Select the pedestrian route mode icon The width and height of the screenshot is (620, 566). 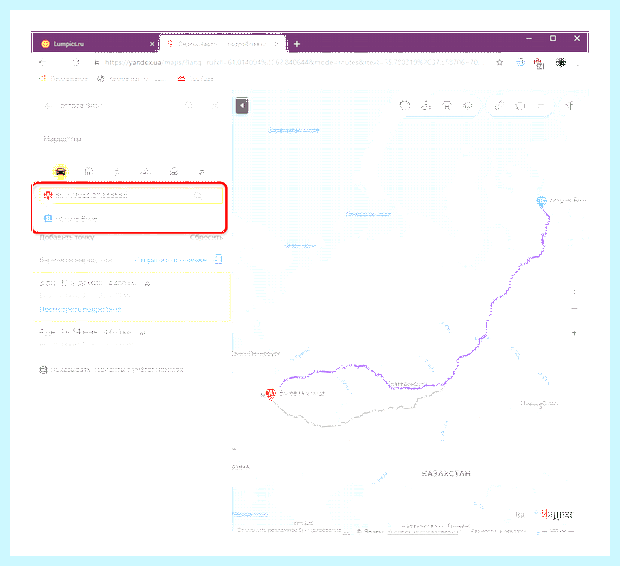tap(117, 172)
